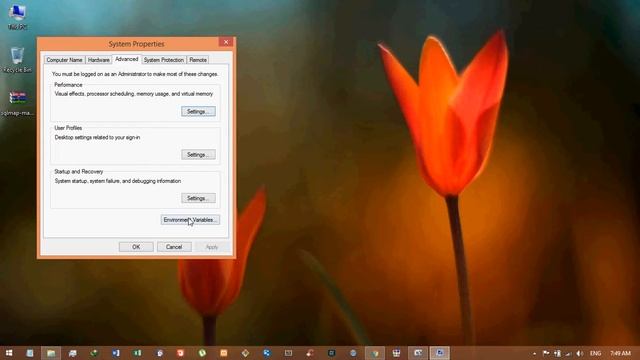This screenshot has width=640, height=360.
Task: Click the Performance group label
Action: (68, 85)
